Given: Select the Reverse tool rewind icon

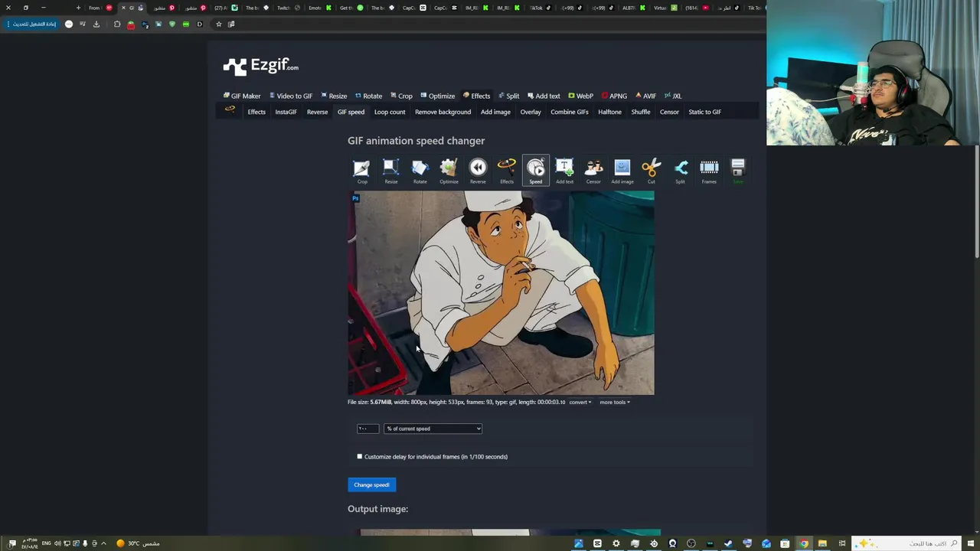Looking at the screenshot, I should [x=478, y=171].
